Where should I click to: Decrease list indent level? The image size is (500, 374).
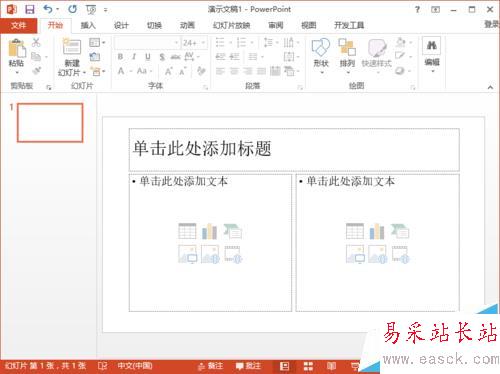click(x=220, y=57)
